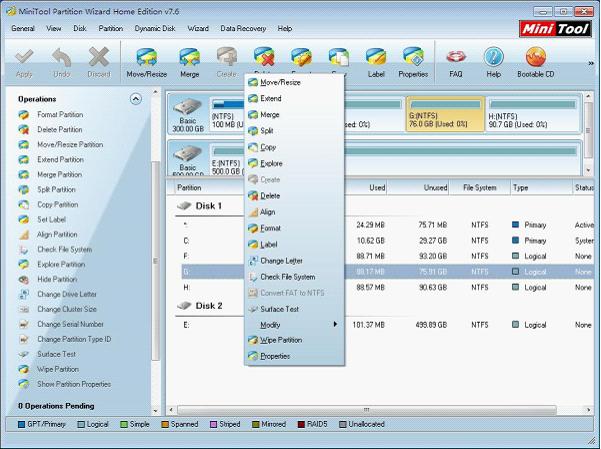Open the General menu
The image size is (601, 449).
pos(23,28)
